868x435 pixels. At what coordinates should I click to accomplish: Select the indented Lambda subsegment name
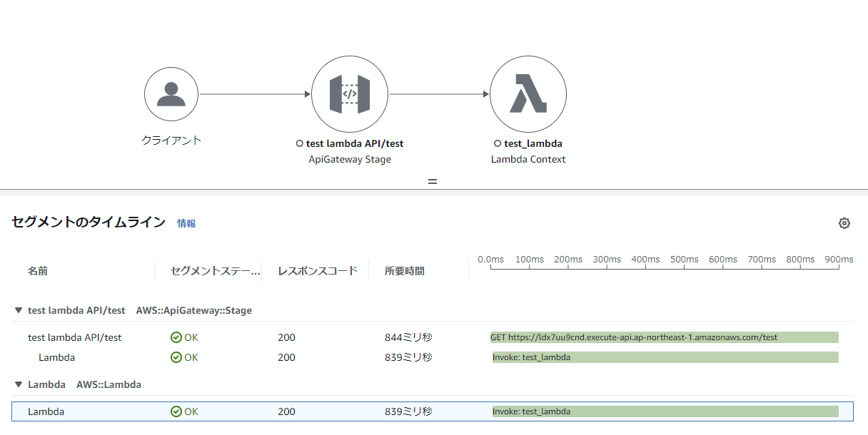[56, 357]
